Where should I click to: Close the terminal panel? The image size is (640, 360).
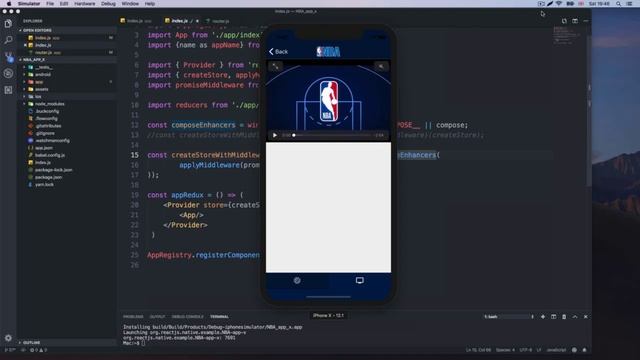click(x=586, y=317)
